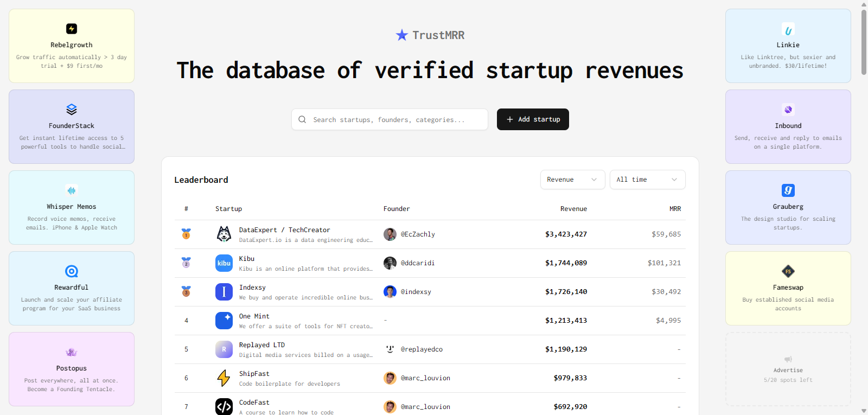The height and width of the screenshot is (415, 868).
Task: Click revenue value $979,833
Action: click(570, 378)
